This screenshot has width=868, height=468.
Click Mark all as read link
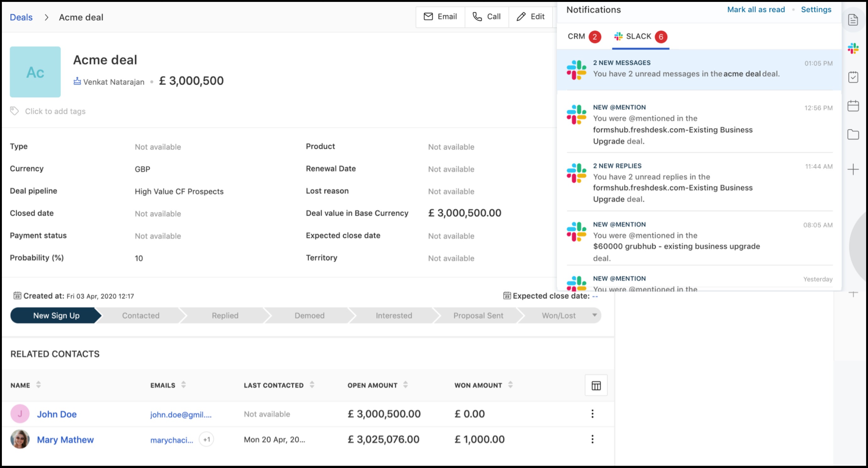tap(756, 9)
